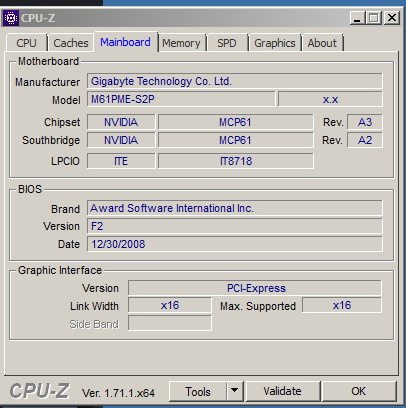
Task: Click the Southbridge label
Action: [x=51, y=140]
